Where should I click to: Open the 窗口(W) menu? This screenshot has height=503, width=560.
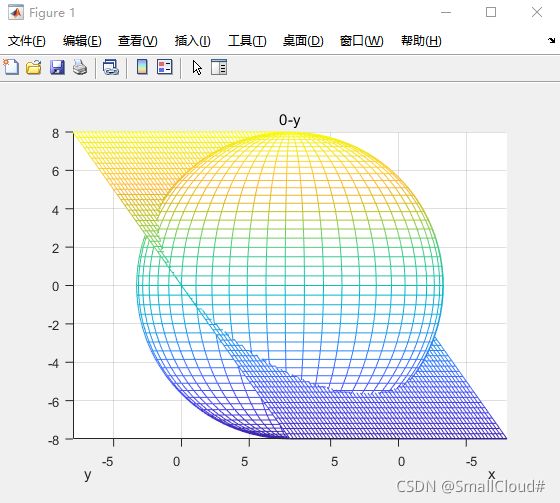click(x=361, y=41)
